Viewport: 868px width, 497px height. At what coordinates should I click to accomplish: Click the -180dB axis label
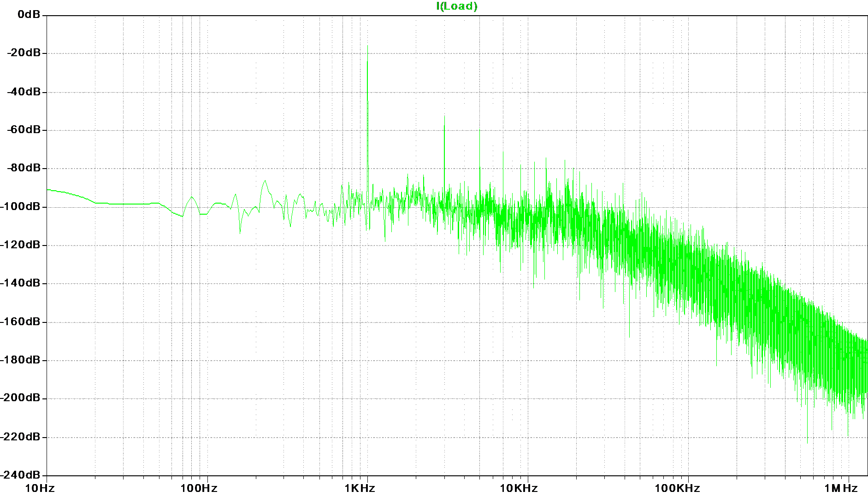(21, 360)
